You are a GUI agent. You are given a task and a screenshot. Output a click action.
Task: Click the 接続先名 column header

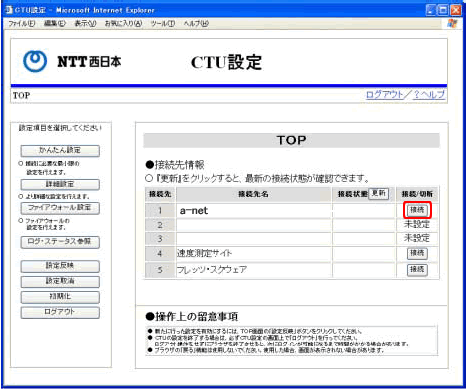[x=253, y=194]
